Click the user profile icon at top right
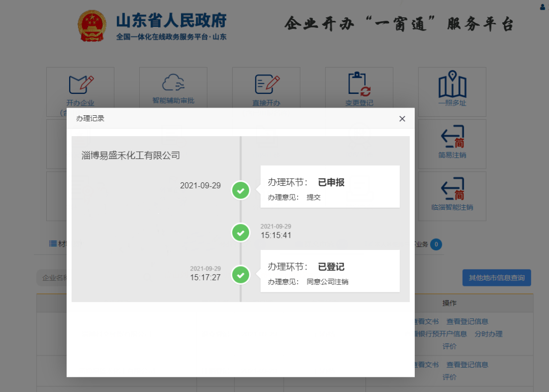The height and width of the screenshot is (392, 549). 543,7
